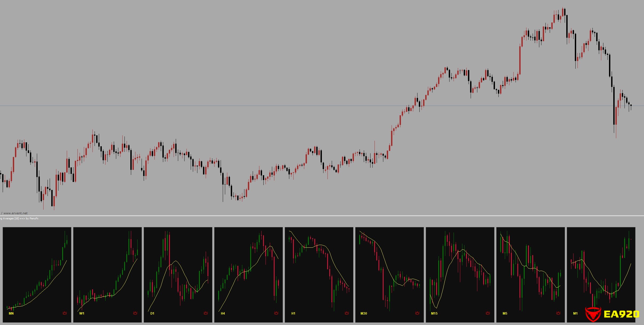Click the alarm icon in M15 panel
644x325 pixels.
coord(488,313)
